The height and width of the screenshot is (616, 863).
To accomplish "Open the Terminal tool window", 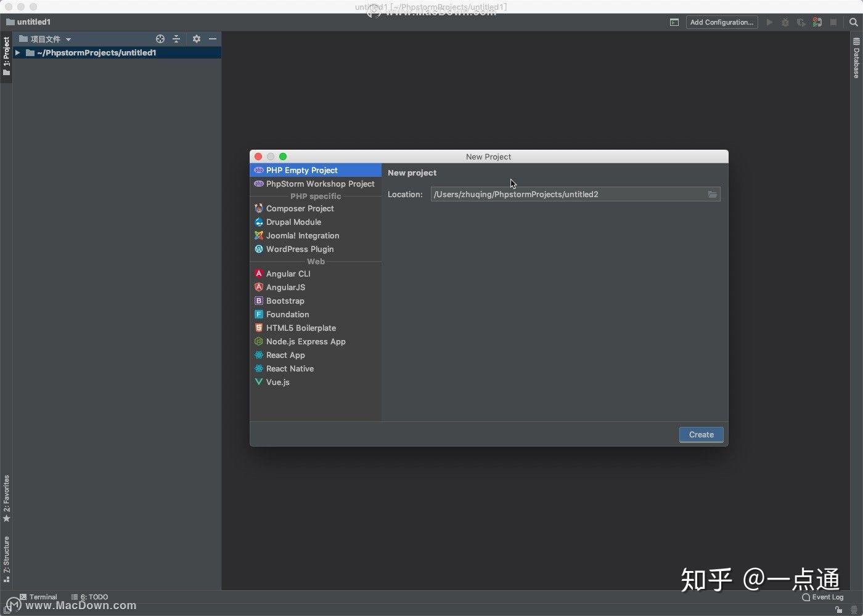I will [x=38, y=597].
